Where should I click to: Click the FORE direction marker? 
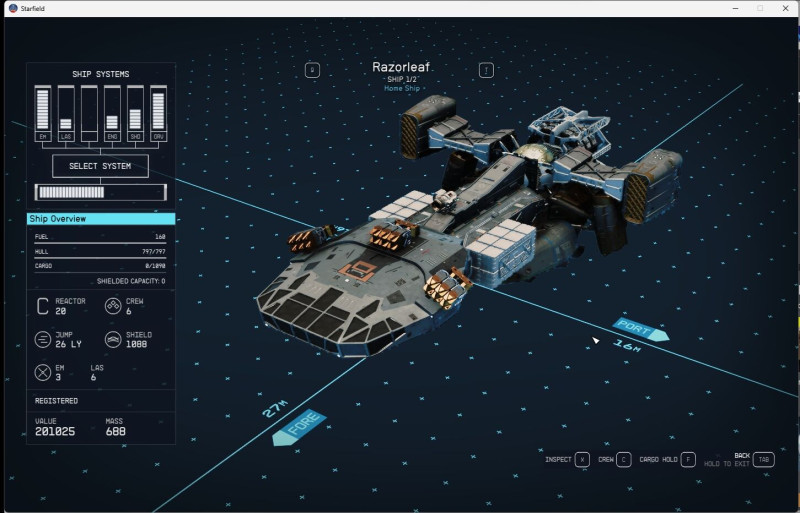click(x=300, y=428)
